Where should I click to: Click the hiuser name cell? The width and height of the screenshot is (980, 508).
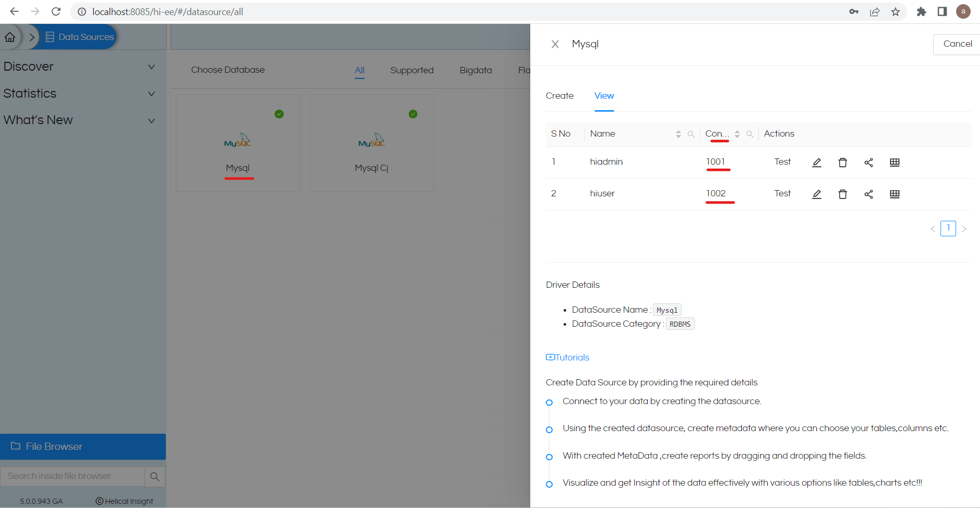coord(602,194)
